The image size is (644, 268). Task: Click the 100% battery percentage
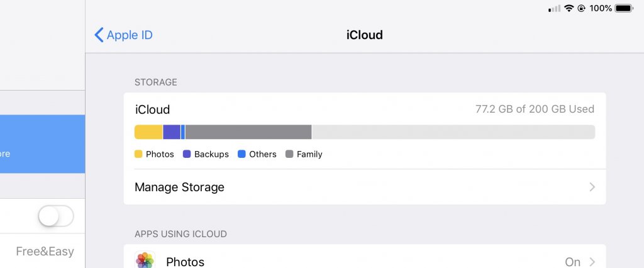pos(601,8)
